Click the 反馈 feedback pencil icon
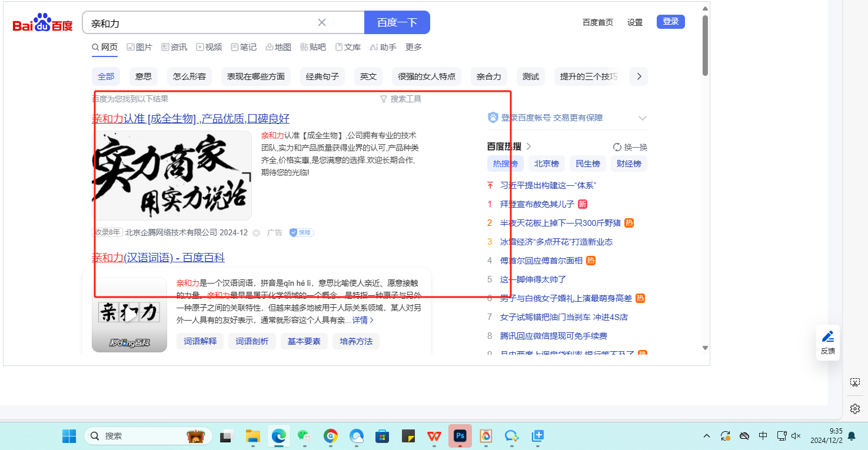 [827, 336]
